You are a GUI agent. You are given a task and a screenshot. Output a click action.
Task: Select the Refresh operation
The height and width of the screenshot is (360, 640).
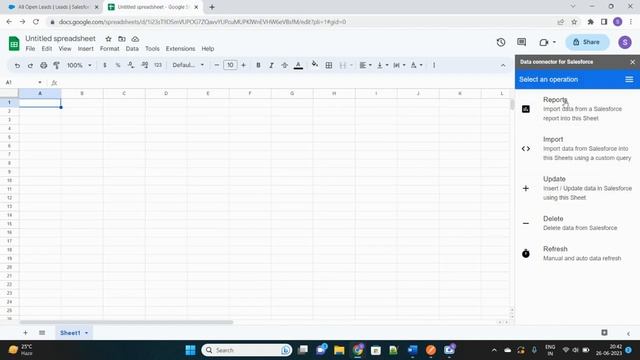coord(577,253)
